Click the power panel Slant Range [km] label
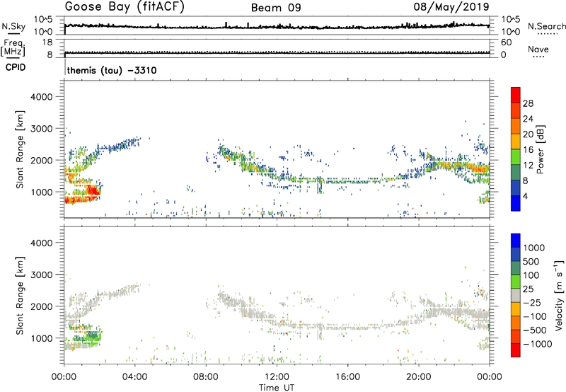The image size is (566, 392). click(x=20, y=149)
